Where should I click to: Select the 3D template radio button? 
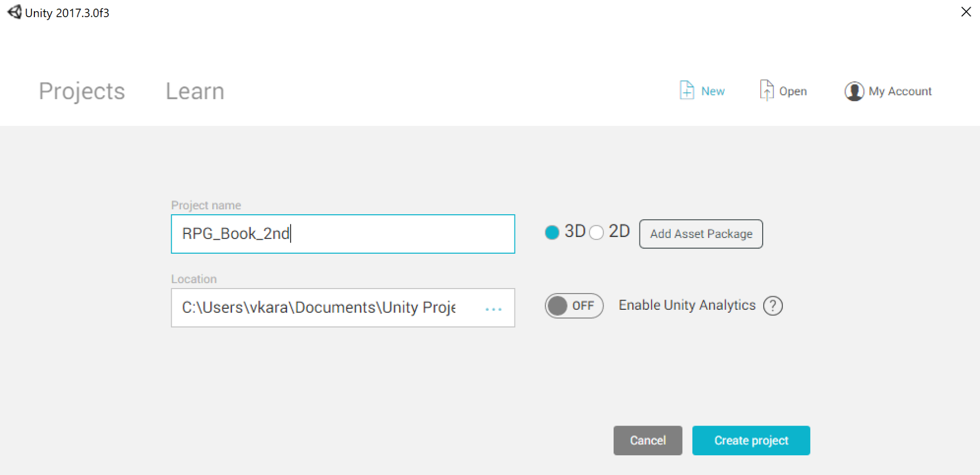[x=552, y=232]
